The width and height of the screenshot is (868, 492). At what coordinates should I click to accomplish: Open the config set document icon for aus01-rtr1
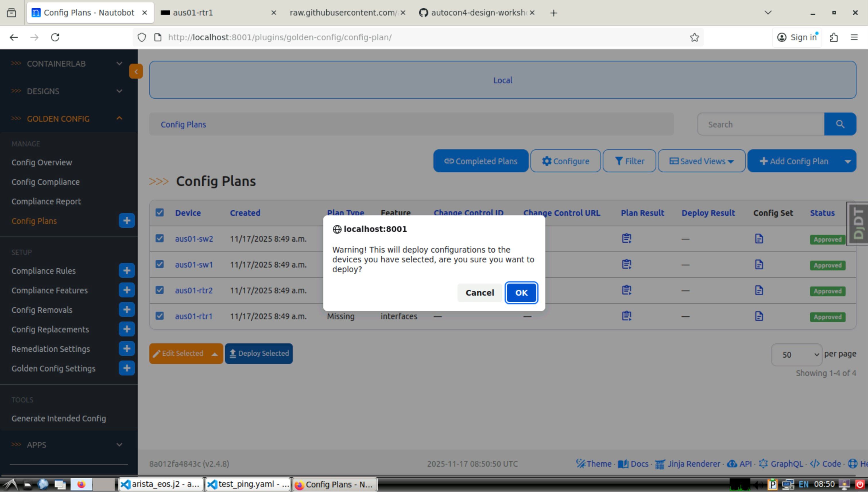point(759,316)
